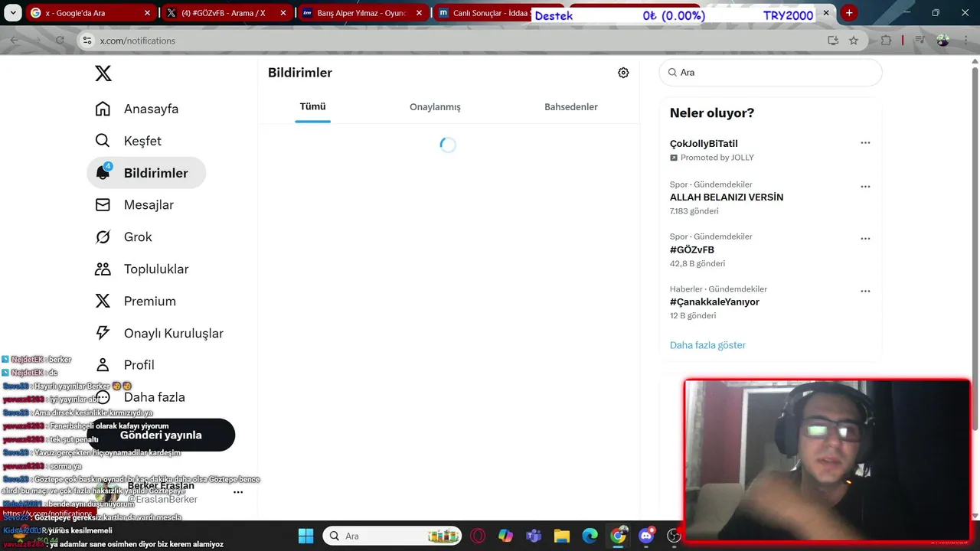Bookmark this page with the star icon

tap(854, 41)
